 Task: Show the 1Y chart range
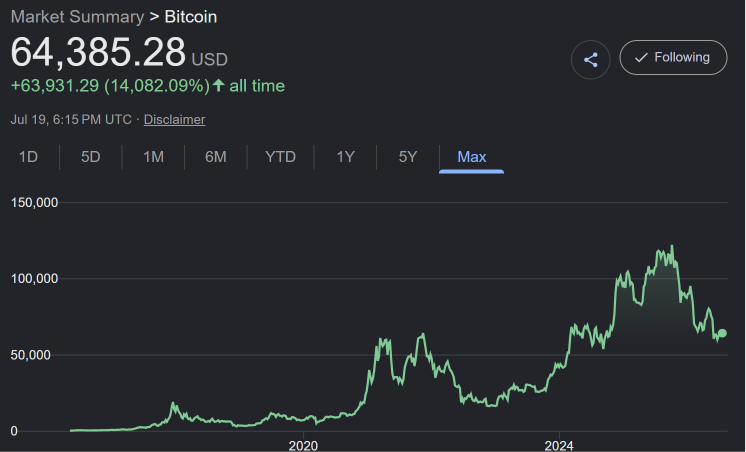click(x=345, y=157)
